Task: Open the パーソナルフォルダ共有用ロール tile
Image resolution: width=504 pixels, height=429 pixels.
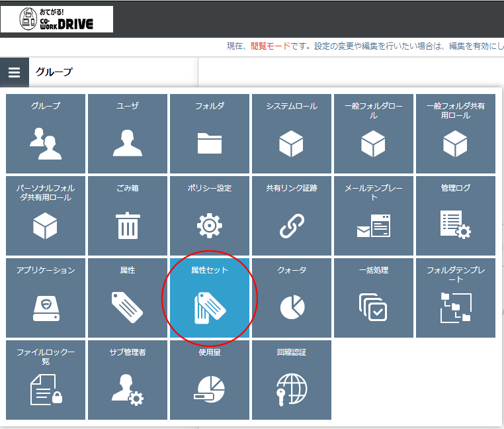Action: (x=46, y=216)
